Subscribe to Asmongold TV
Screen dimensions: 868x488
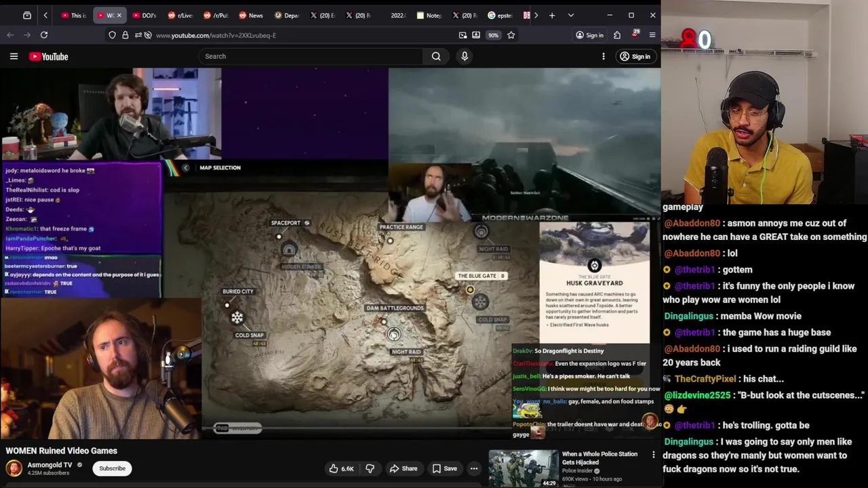click(113, 468)
